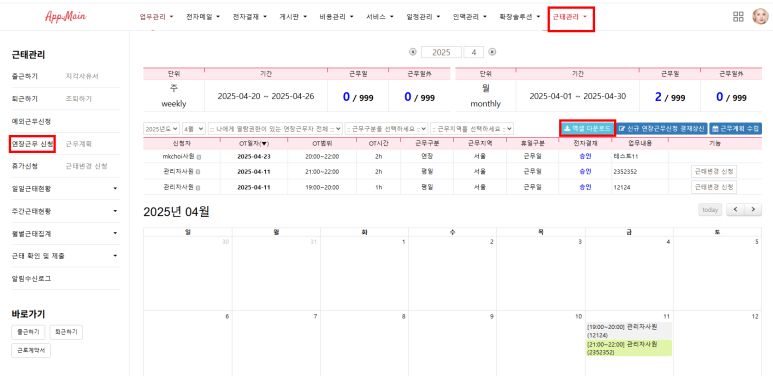Sort by OT일자 column header

pyautogui.click(x=254, y=143)
